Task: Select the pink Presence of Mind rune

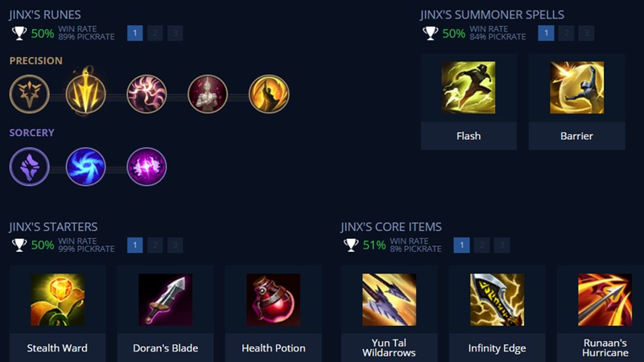Action: coord(147,94)
